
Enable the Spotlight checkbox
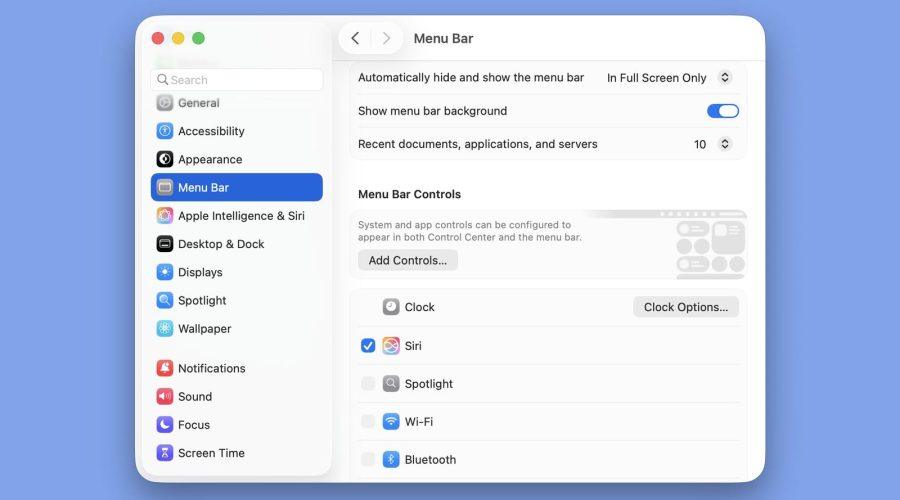pos(368,383)
